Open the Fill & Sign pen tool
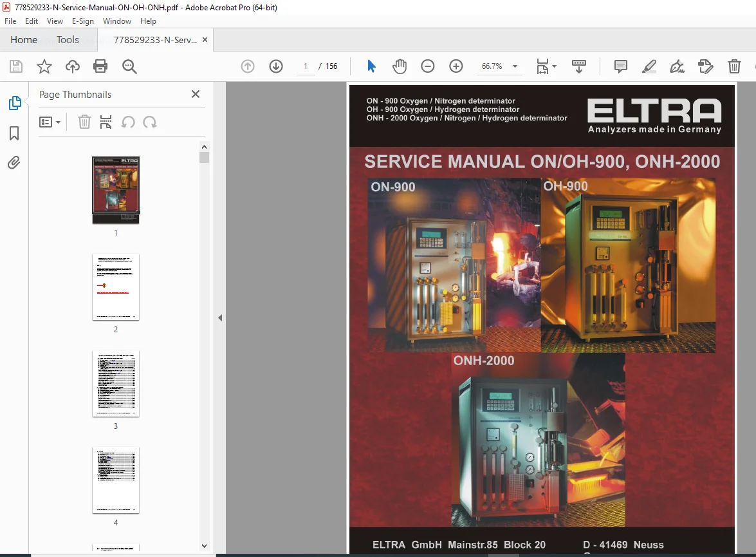The width and height of the screenshot is (756, 557). 677,66
